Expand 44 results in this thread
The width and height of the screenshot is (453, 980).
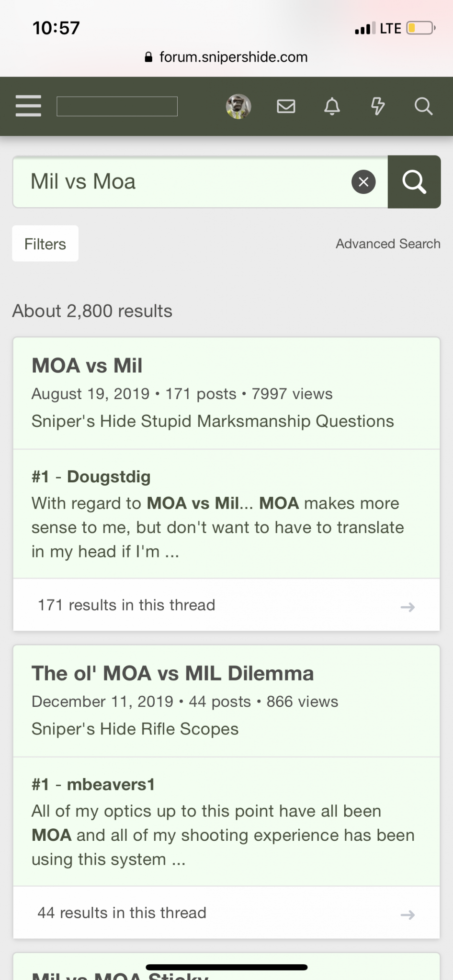226,913
